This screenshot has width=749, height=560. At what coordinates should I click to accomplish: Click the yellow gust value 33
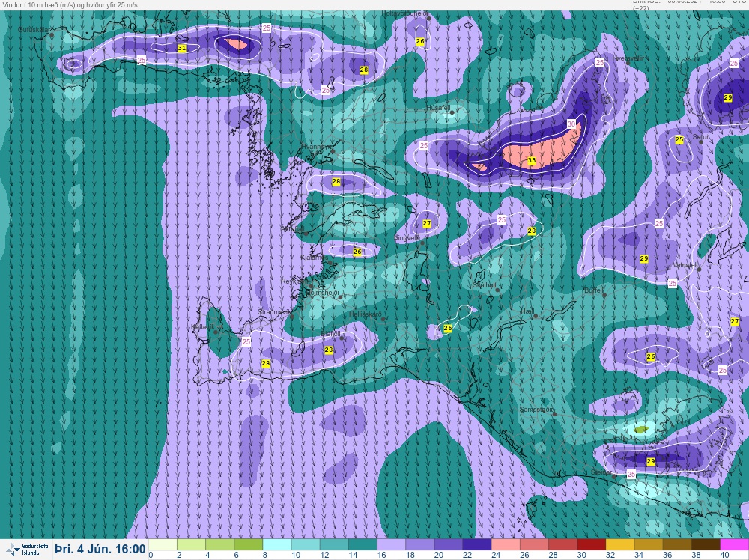(532, 160)
